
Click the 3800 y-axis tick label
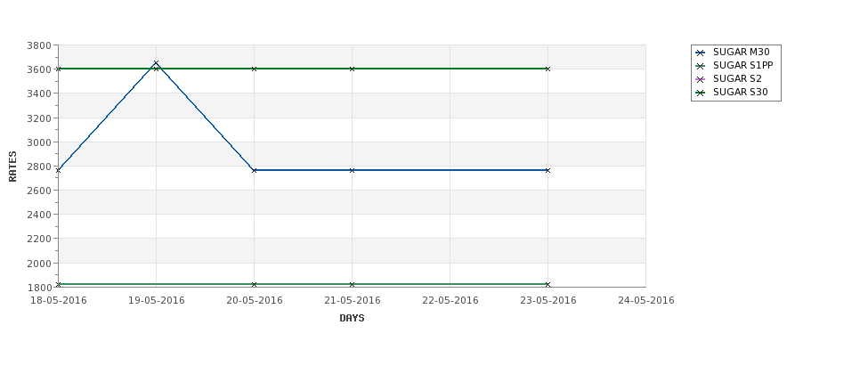tap(38, 45)
